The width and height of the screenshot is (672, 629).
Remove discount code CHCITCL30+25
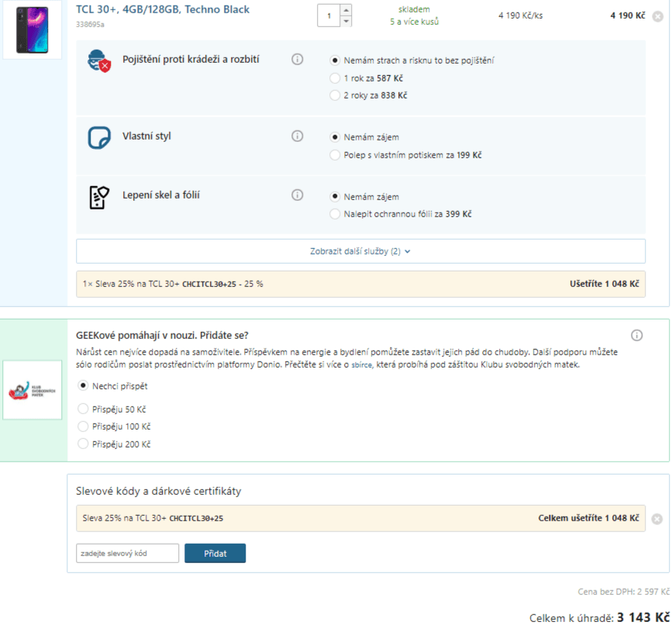pyautogui.click(x=657, y=519)
